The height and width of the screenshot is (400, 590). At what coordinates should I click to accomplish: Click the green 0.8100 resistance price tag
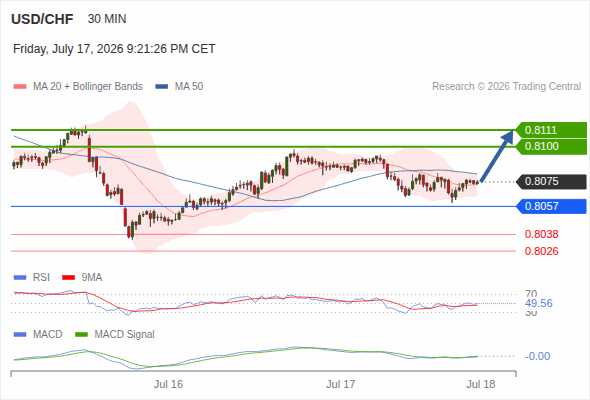[551, 146]
